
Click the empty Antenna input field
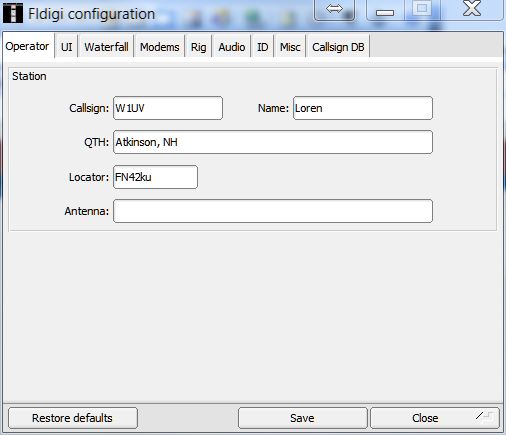[x=273, y=211]
